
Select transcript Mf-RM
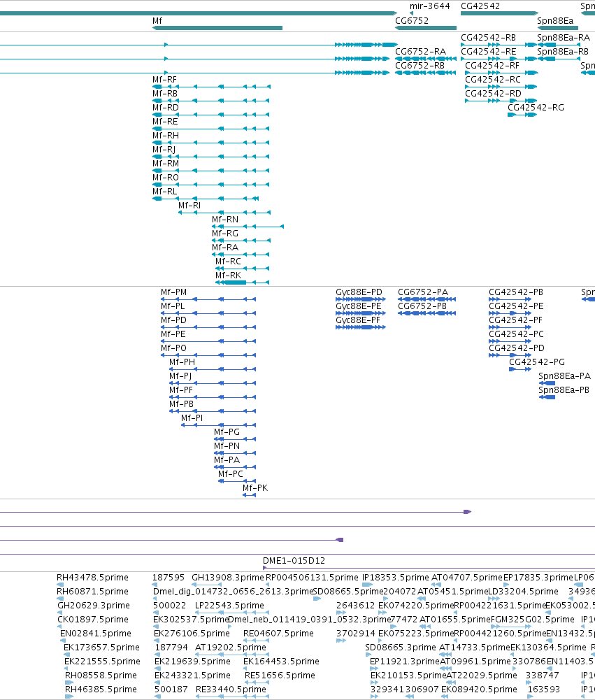click(165, 164)
